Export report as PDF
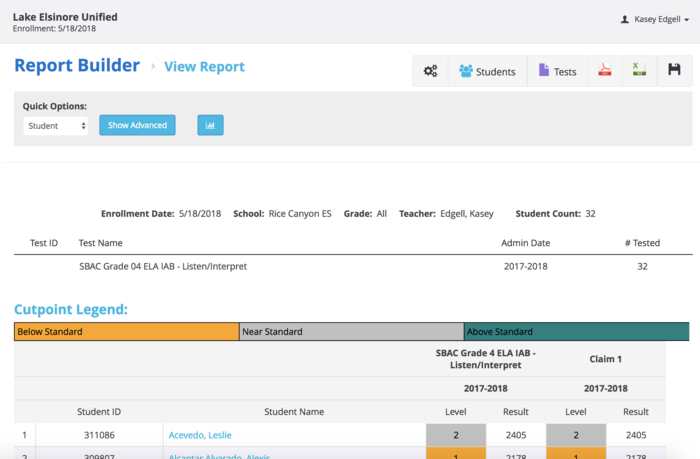This screenshot has height=459, width=700. coord(604,71)
